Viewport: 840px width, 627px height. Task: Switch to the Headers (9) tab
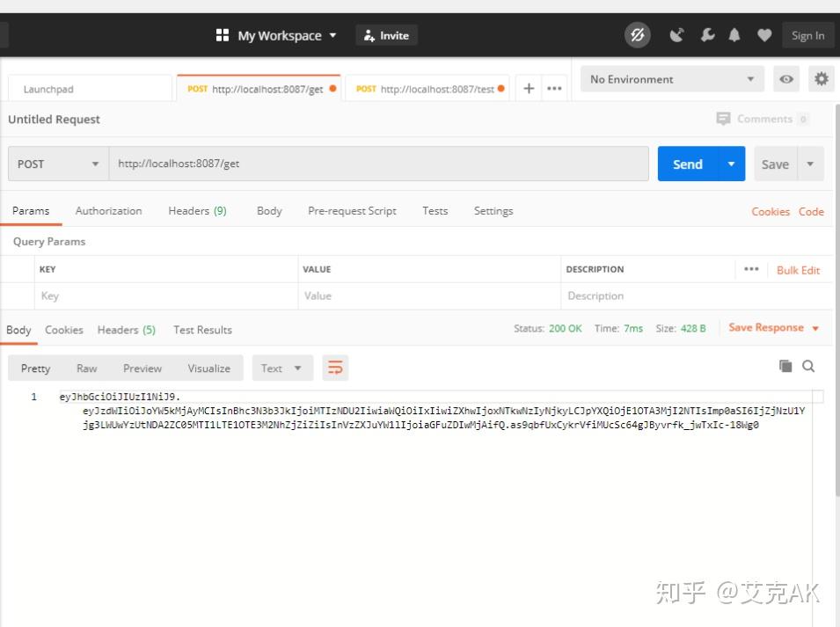pos(196,210)
